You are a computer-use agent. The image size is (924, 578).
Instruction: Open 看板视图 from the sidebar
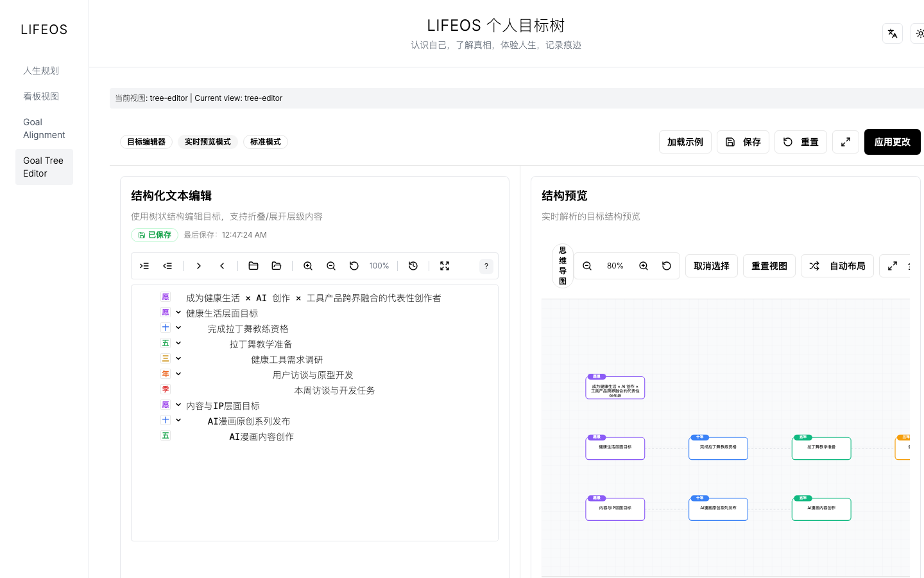pos(40,96)
